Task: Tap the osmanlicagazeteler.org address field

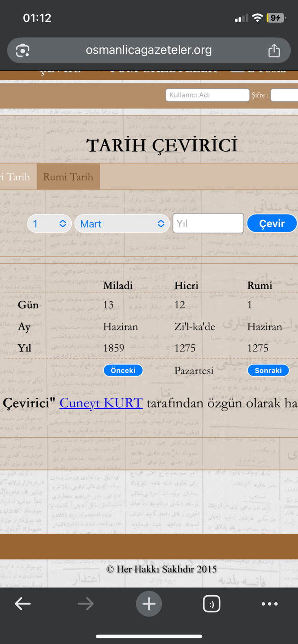Action: tap(149, 50)
